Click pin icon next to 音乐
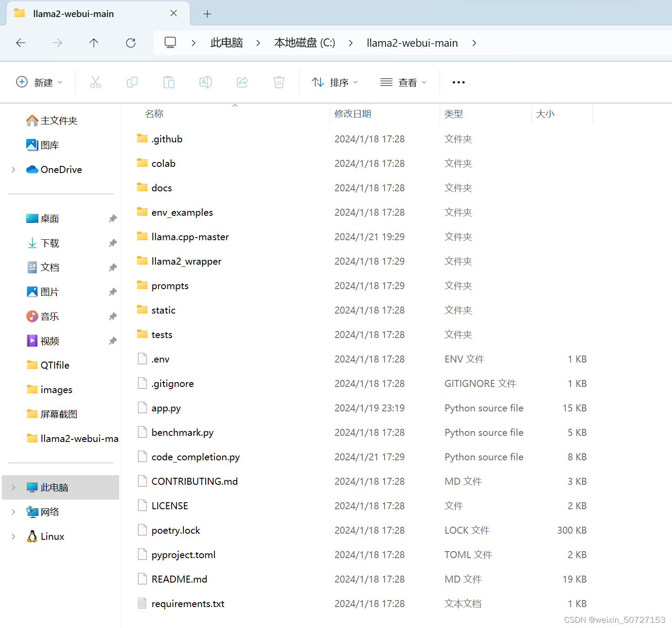Image resolution: width=672 pixels, height=628 pixels. point(113,316)
